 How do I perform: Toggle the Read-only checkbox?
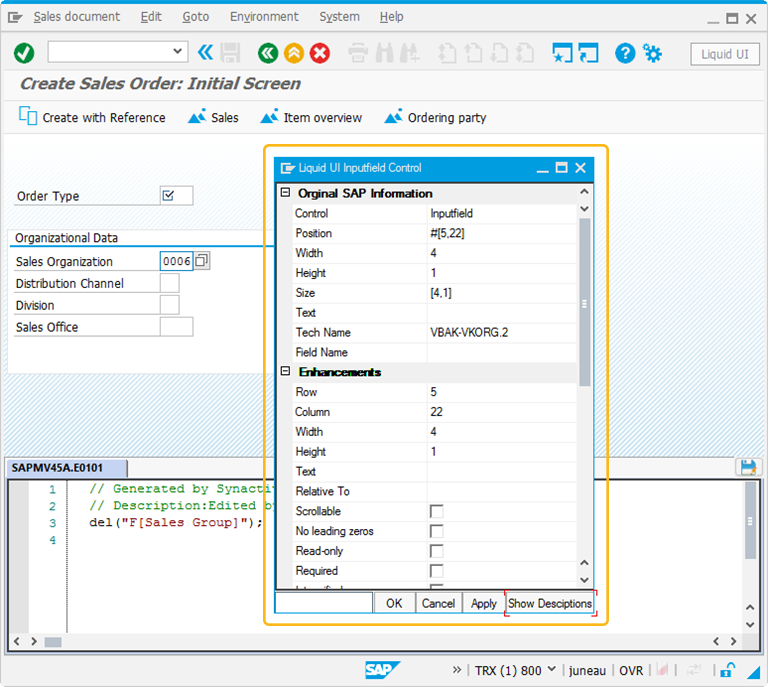436,551
